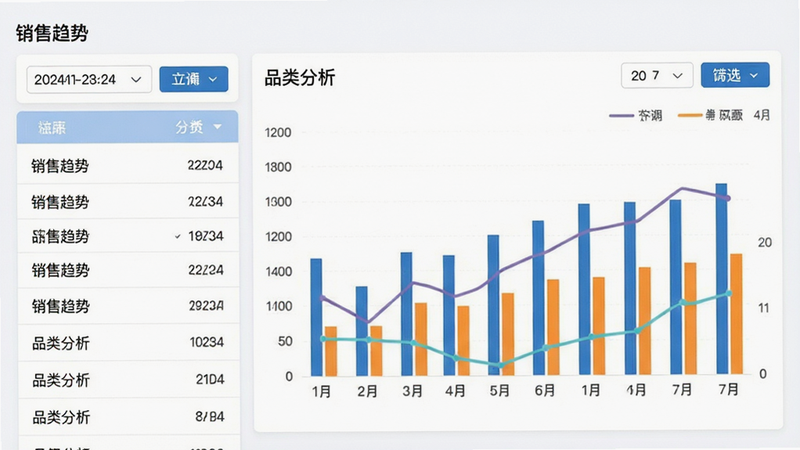This screenshot has height=450, width=800.
Task: Click the 6月 orange bar
Action: (553, 328)
